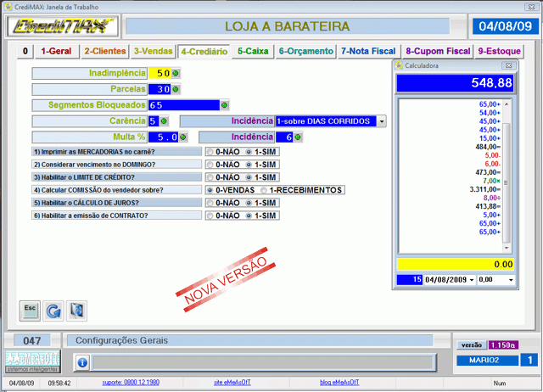
Task: Click the blue refresh arrow icon
Action: tap(53, 310)
